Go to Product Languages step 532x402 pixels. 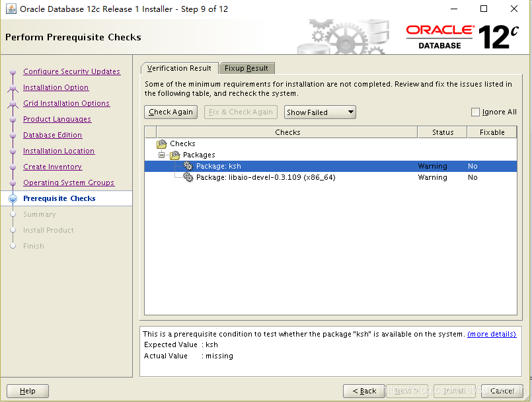57,119
